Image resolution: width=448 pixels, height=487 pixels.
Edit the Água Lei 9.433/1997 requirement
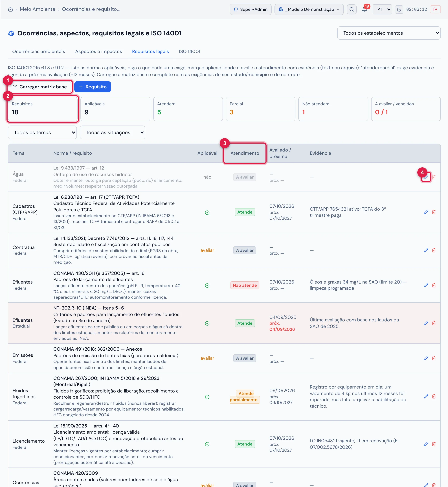[x=426, y=177]
